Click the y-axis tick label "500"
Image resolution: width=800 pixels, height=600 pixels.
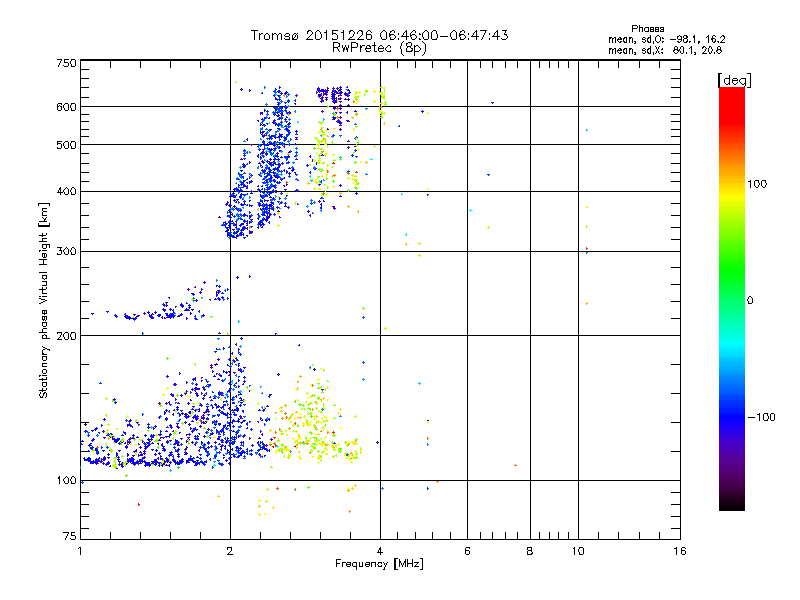(x=66, y=145)
